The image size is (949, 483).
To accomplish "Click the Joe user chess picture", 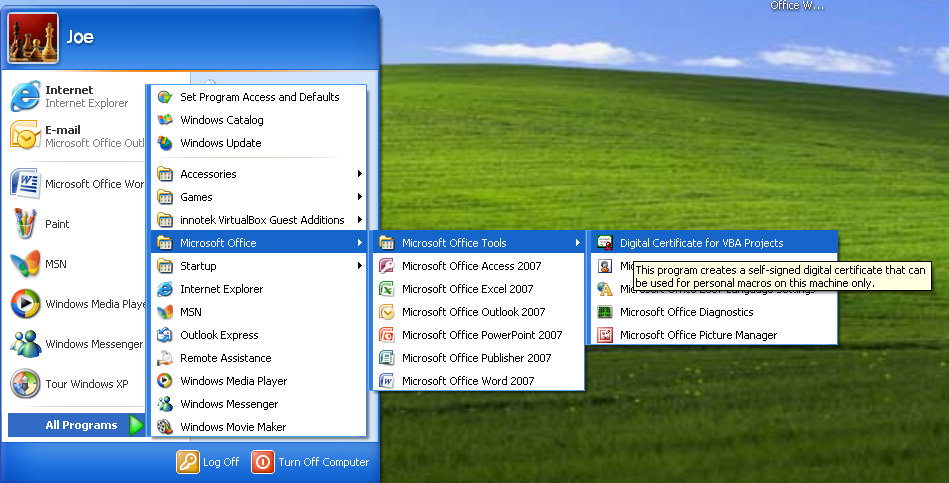I will pos(33,38).
